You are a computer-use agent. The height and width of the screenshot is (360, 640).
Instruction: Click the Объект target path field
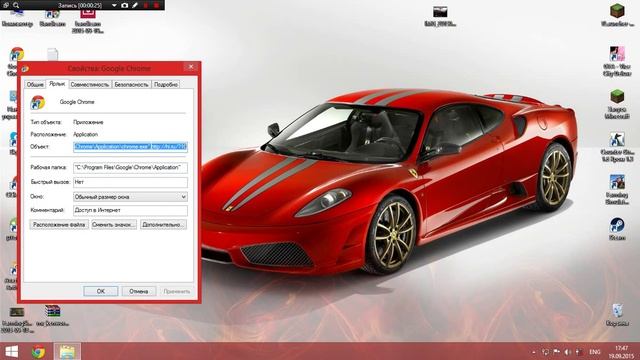click(130, 147)
